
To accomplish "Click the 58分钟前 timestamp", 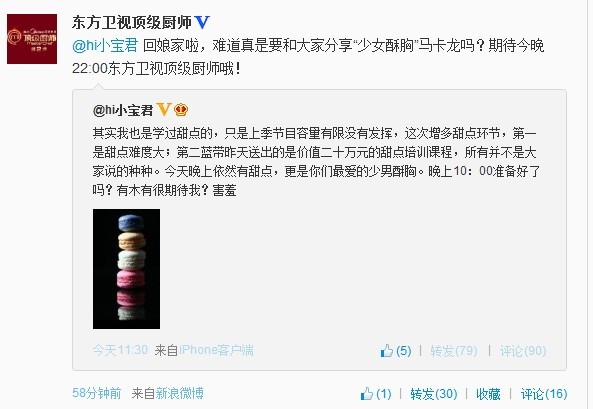I will pyautogui.click(x=97, y=393).
